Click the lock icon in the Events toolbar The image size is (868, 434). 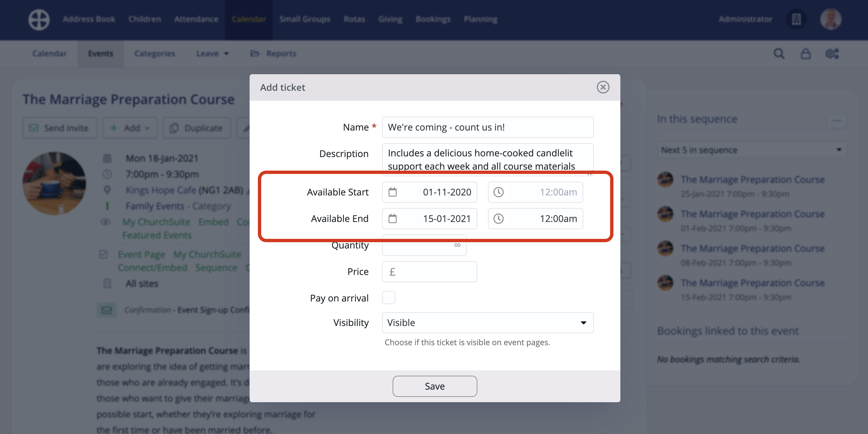pos(806,53)
